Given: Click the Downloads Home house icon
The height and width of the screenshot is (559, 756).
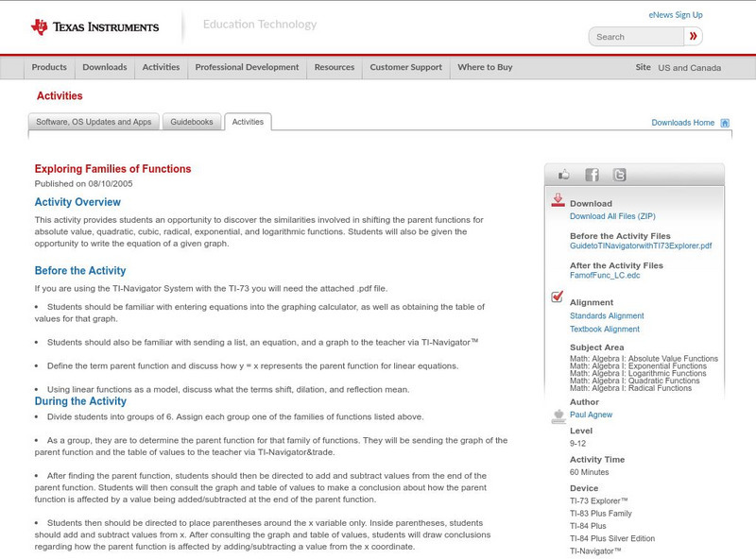Looking at the screenshot, I should click(x=725, y=123).
